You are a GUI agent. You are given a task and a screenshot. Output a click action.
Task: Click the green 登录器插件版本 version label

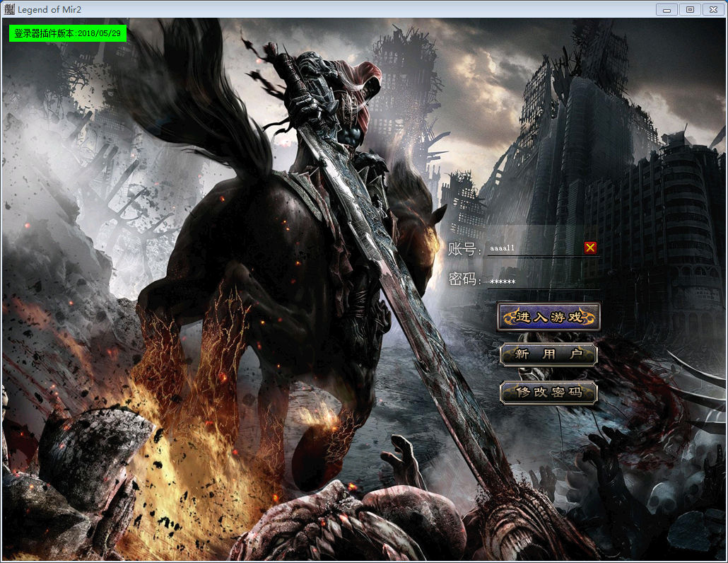(68, 33)
